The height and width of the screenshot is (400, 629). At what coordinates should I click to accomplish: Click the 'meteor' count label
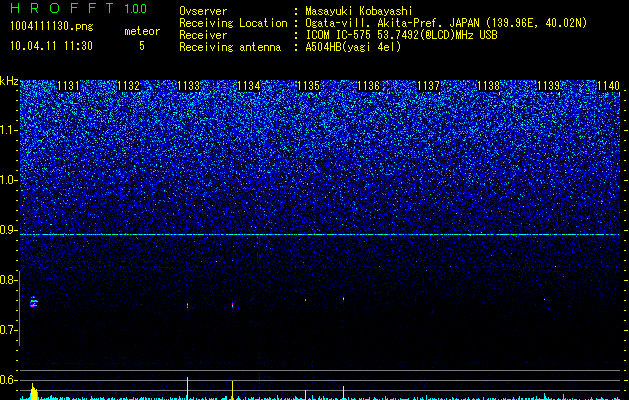[142, 31]
